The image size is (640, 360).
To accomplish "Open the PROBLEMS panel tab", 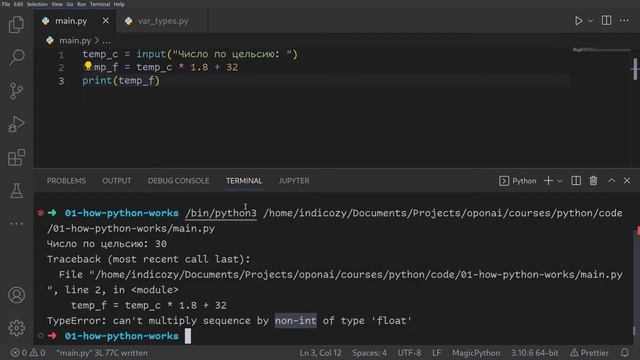I will point(66,181).
